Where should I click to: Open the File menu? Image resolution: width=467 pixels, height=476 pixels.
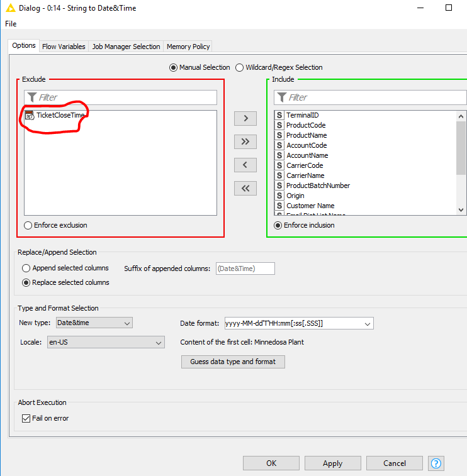click(x=11, y=23)
